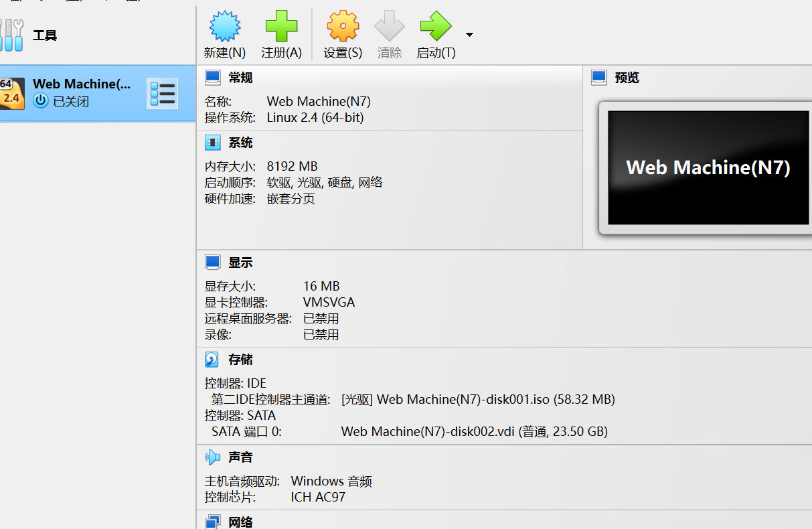Screen dimensions: 812x529
Task: Click the disk001.iso optical drive entry
Action: click(x=478, y=400)
